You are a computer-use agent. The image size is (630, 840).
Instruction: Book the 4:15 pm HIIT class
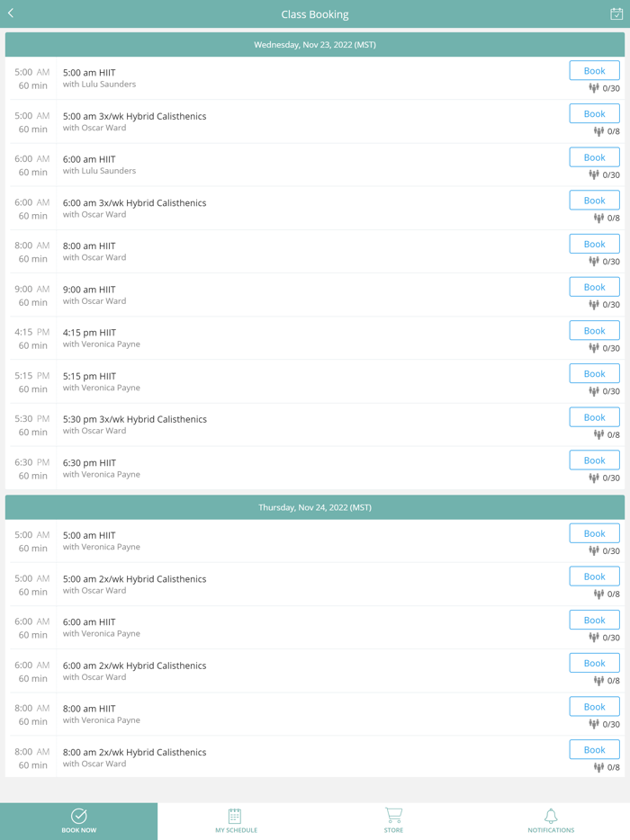[x=594, y=331]
